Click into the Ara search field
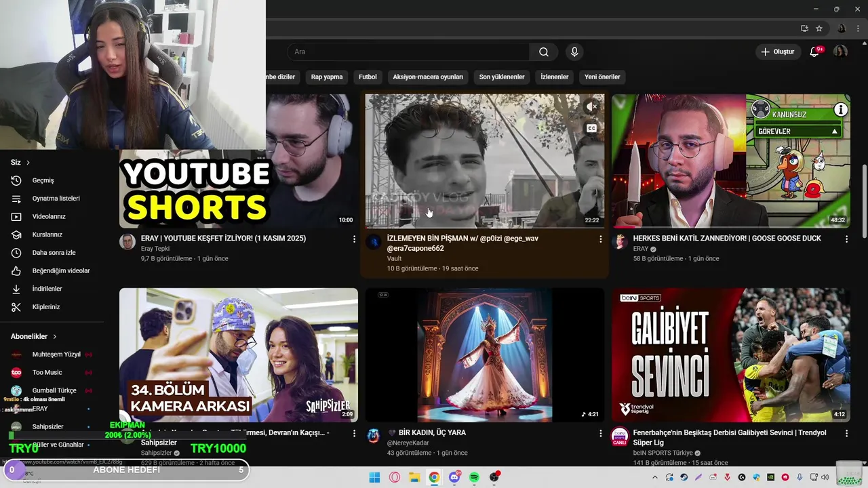868x488 pixels. pos(409,52)
